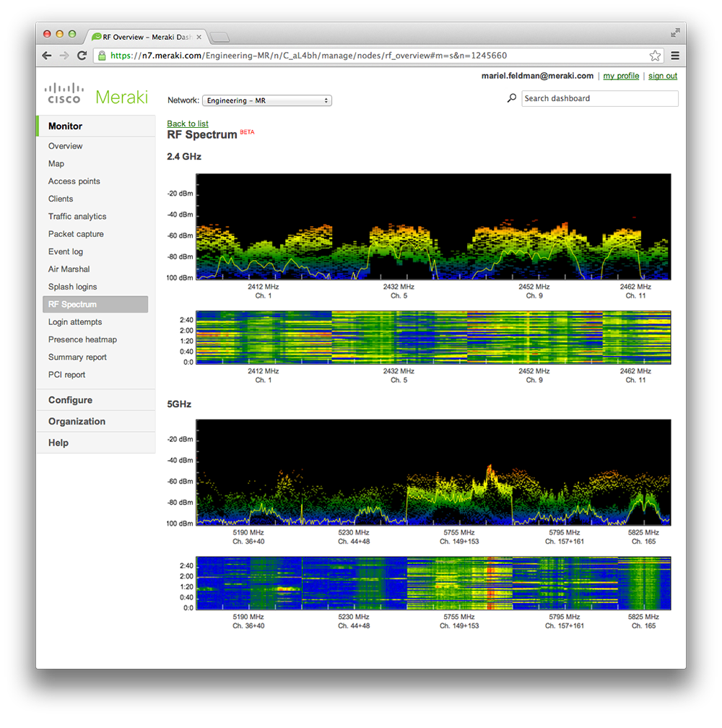
Task: Open Presence heatmap
Action: coord(82,339)
